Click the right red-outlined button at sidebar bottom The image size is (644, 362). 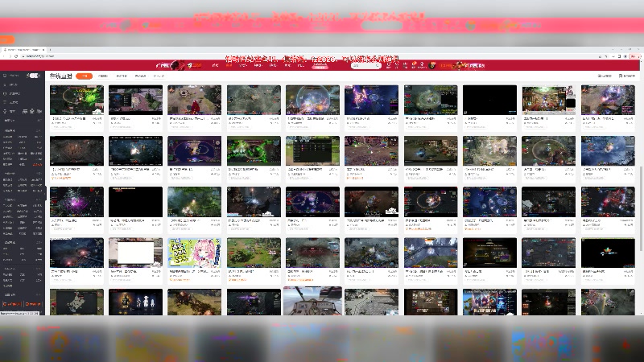click(x=33, y=304)
